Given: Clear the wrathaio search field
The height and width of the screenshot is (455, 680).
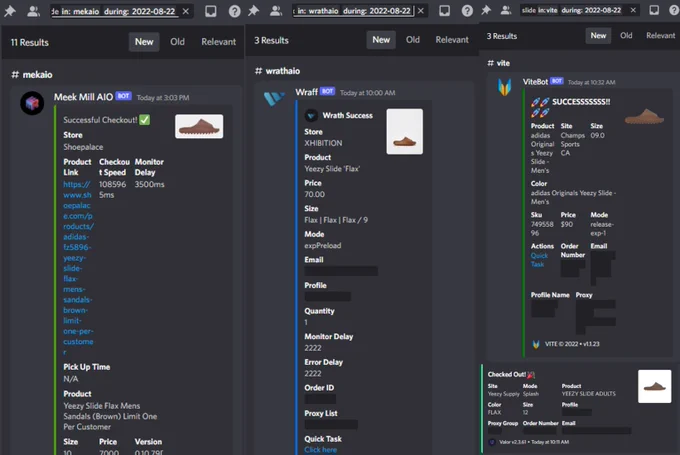Looking at the screenshot, I should [421, 10].
